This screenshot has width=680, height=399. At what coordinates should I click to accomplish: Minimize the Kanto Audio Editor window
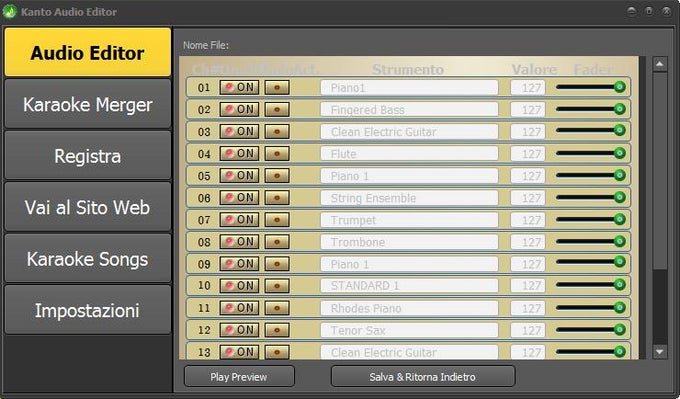point(632,11)
